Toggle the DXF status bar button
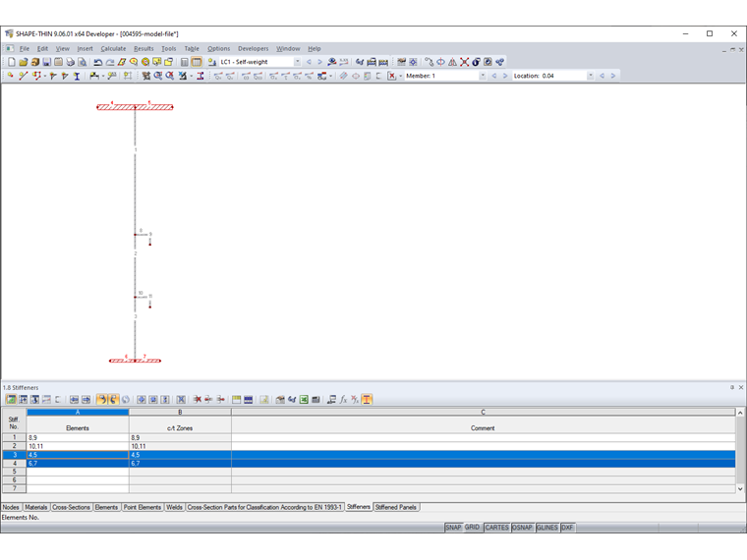This screenshot has width=747, height=560. (x=567, y=528)
